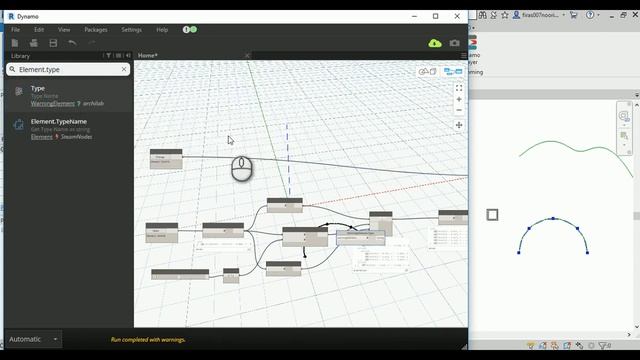Screen dimensions: 640x360
Task: Click the Revit filter funnel status bar icon
Action: tap(604, 346)
